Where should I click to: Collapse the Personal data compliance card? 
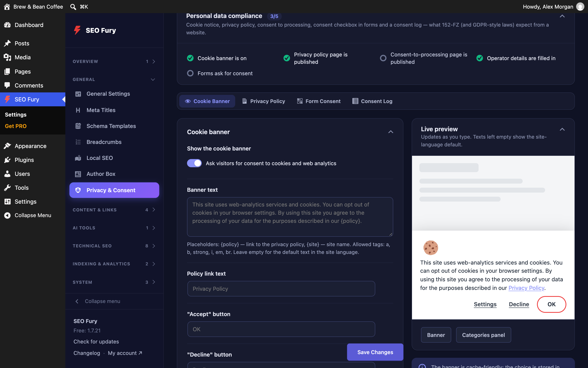coord(562,16)
